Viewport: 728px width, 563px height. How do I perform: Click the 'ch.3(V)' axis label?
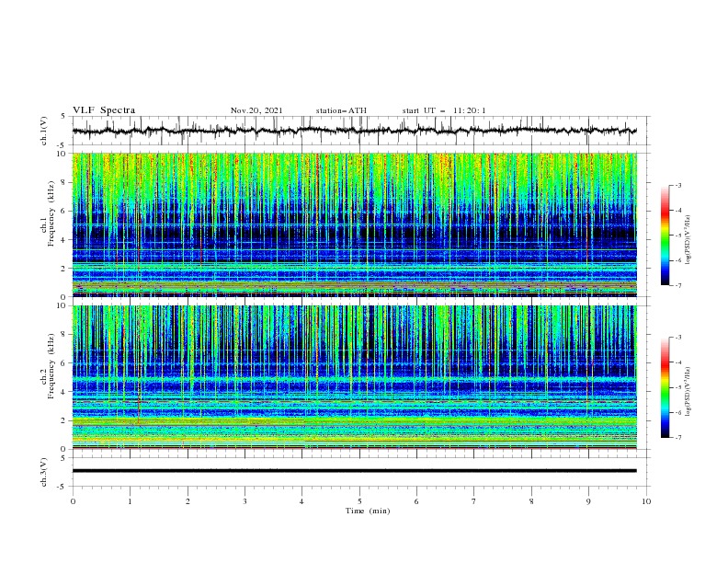[44, 472]
